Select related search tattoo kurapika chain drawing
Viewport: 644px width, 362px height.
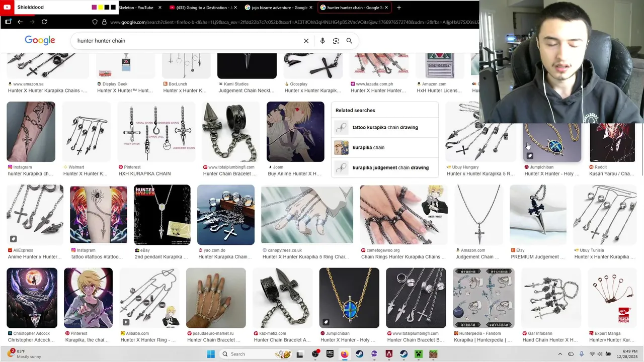(x=385, y=127)
